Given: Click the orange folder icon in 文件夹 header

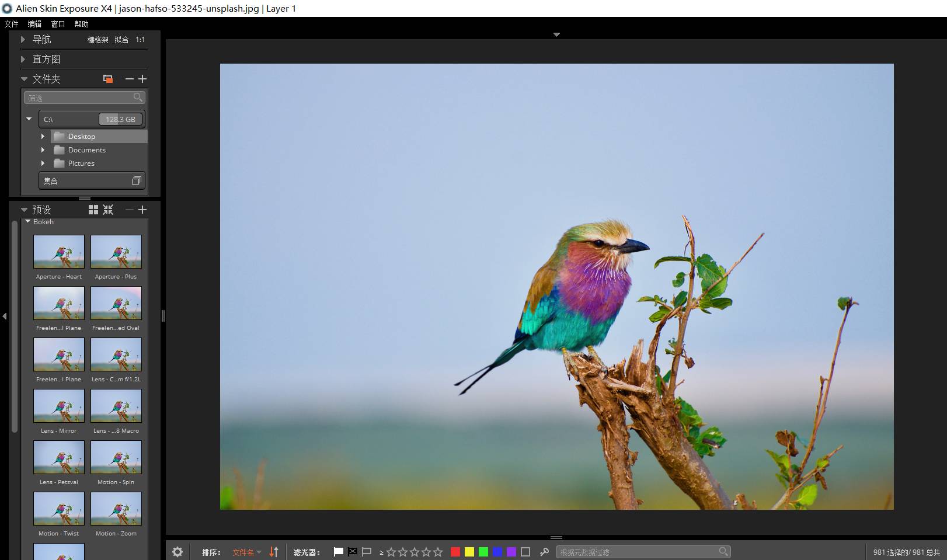Looking at the screenshot, I should pos(108,79).
